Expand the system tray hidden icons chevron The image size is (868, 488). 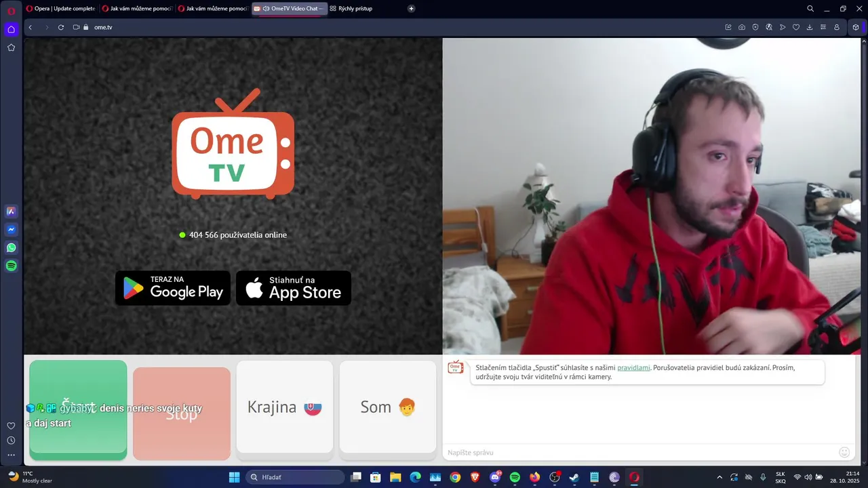point(719,477)
